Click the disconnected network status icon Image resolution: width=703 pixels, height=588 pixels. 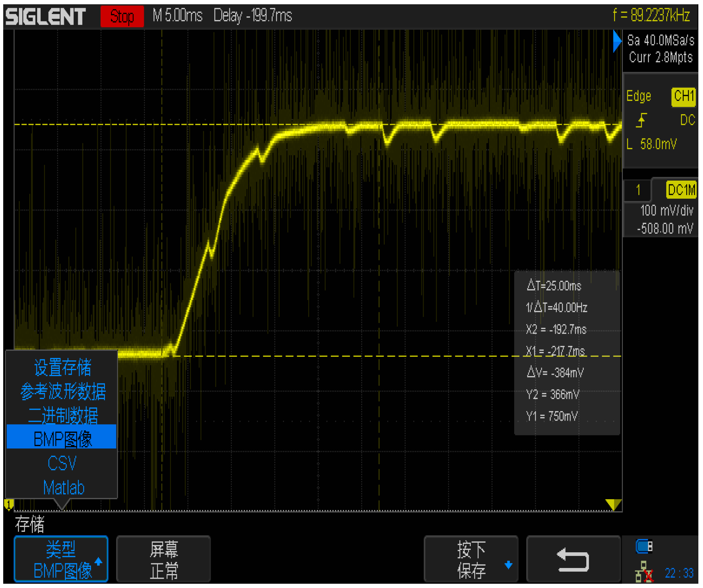click(644, 572)
